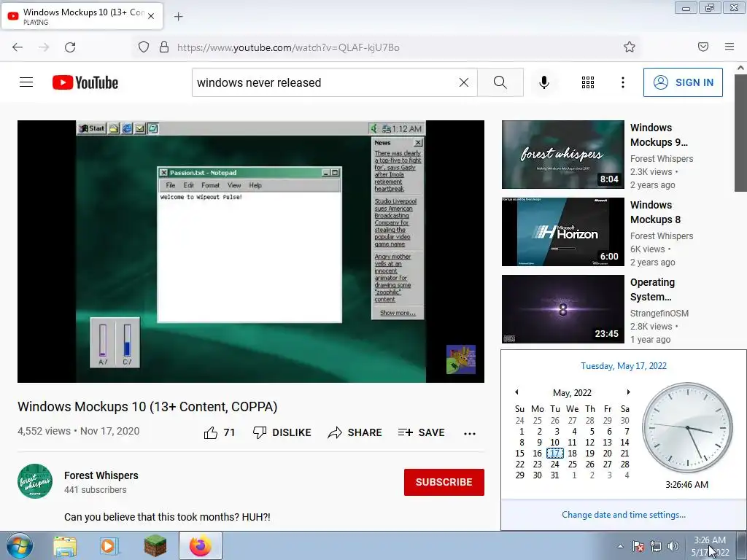Click the Sign In button
This screenshot has height=560, width=747.
683,82
